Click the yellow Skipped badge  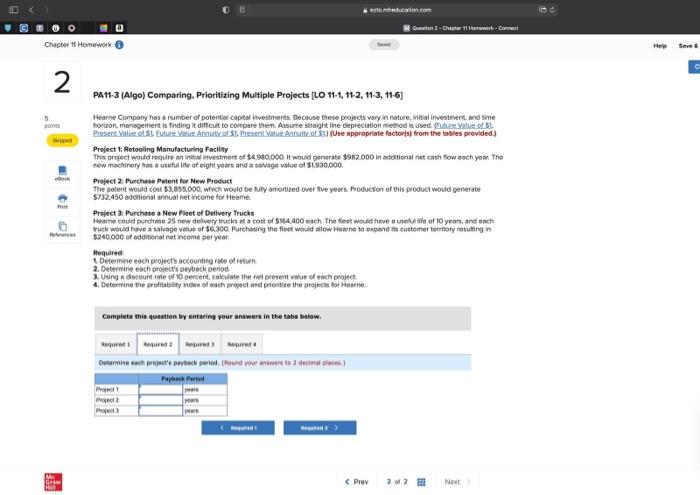click(62, 140)
